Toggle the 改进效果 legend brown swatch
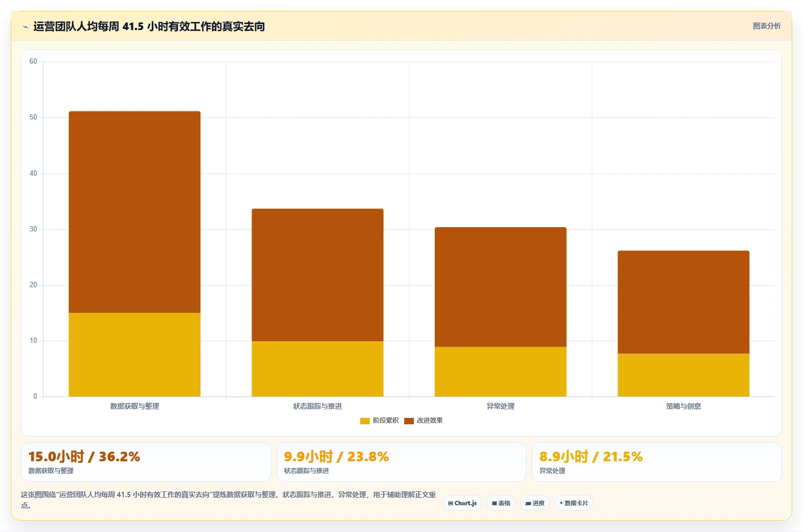This screenshot has width=803, height=532. pos(409,421)
